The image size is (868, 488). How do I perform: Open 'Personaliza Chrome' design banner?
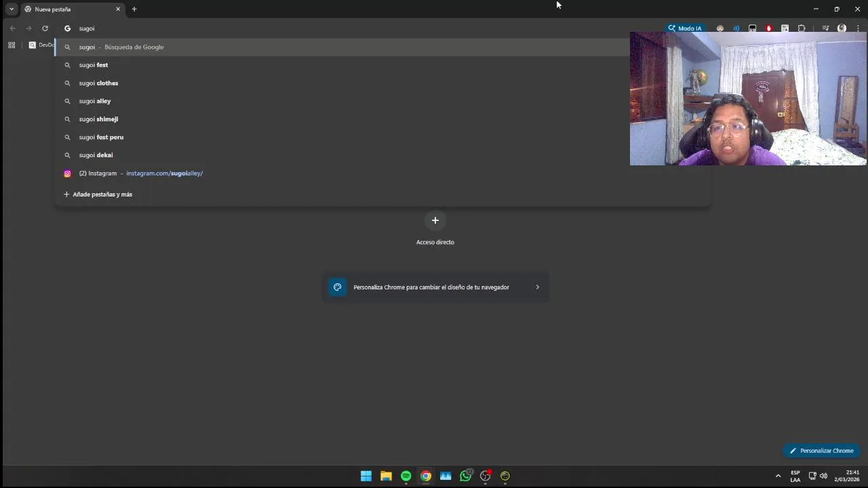click(435, 287)
